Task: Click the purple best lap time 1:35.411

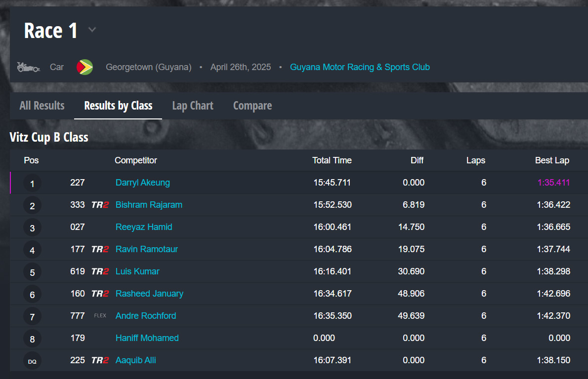Action: point(553,183)
